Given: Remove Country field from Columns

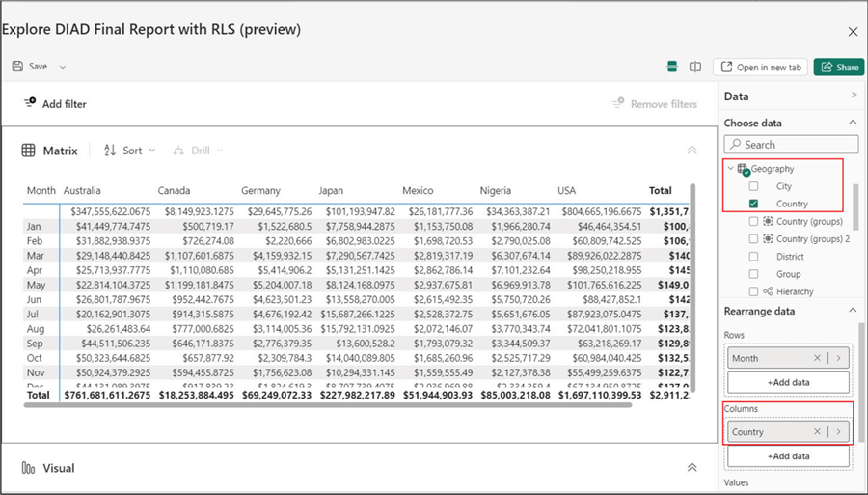Looking at the screenshot, I should coord(817,432).
